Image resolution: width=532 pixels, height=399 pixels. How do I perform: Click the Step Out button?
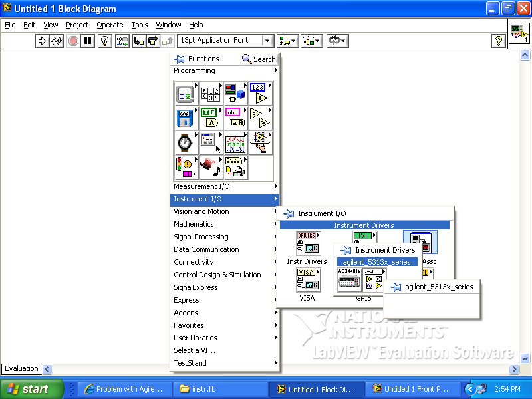(x=168, y=41)
